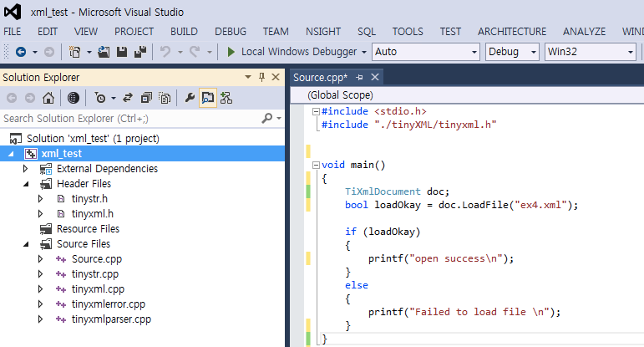Click Solution Explorer Home icon
Image resolution: width=644 pixels, height=347 pixels.
[x=48, y=98]
